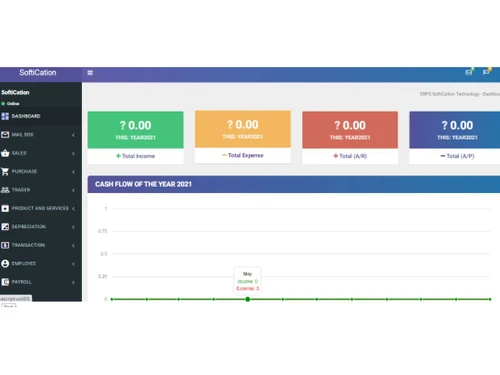Click the Purchase cart sidebar icon

[5, 171]
